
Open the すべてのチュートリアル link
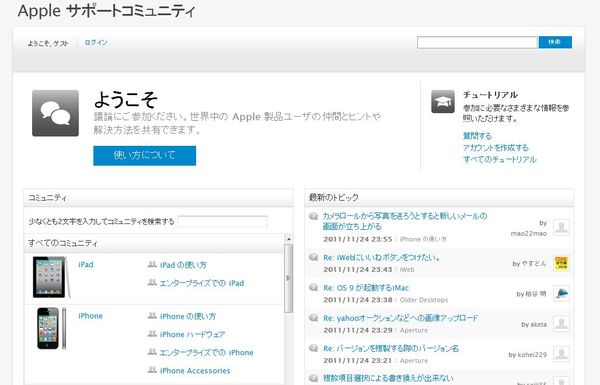[x=500, y=159]
